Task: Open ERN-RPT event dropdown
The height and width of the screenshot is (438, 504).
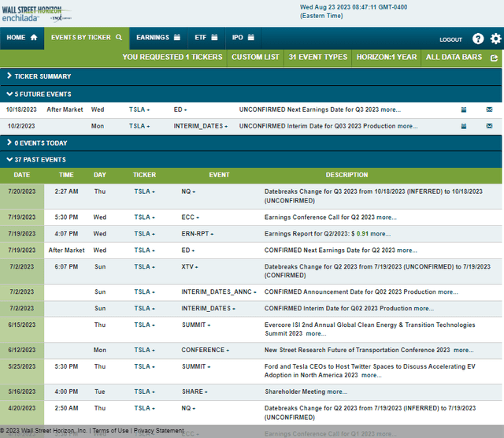Action: tap(198, 234)
